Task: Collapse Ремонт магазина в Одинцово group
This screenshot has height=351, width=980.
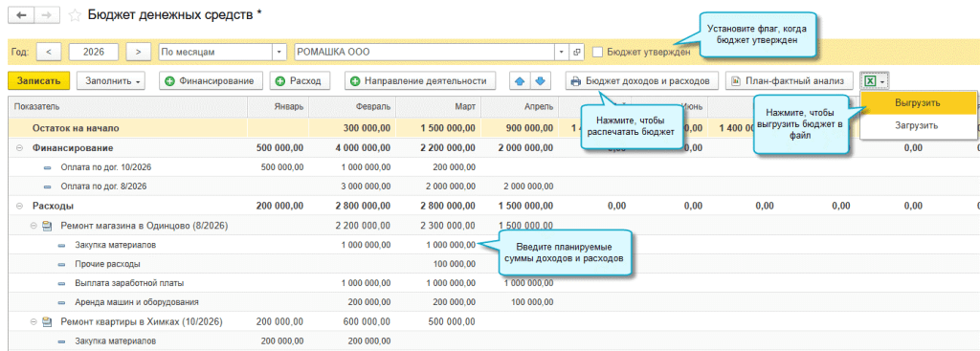Action: click(33, 226)
